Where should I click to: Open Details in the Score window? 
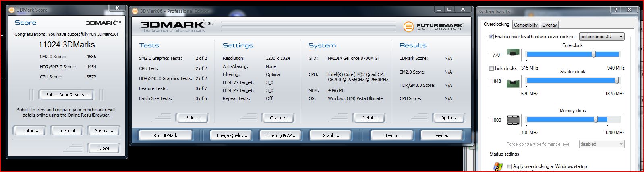(31, 131)
